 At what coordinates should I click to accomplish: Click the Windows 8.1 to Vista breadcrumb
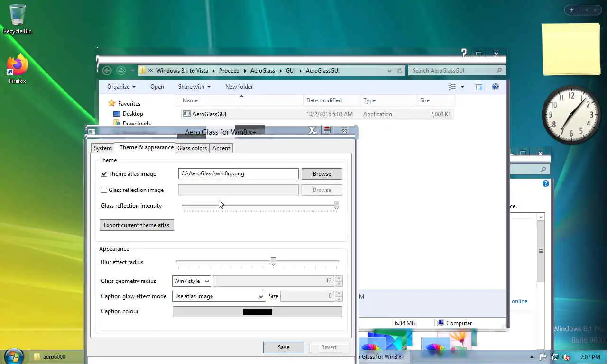pos(182,71)
